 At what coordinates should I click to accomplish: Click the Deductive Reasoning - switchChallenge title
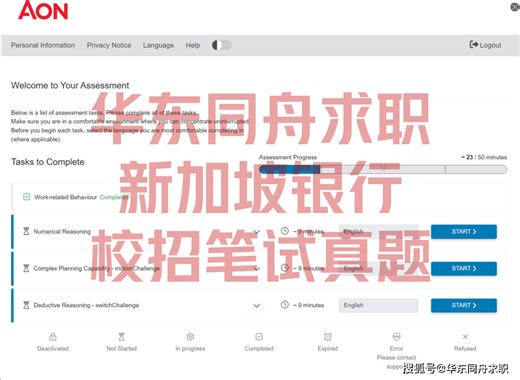coord(86,305)
